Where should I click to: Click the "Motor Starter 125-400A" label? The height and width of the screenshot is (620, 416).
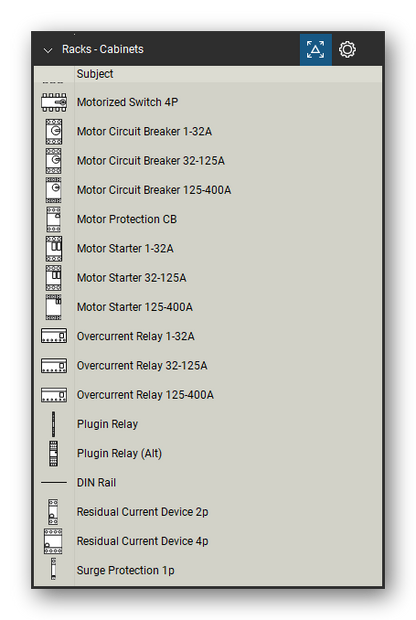click(x=134, y=307)
